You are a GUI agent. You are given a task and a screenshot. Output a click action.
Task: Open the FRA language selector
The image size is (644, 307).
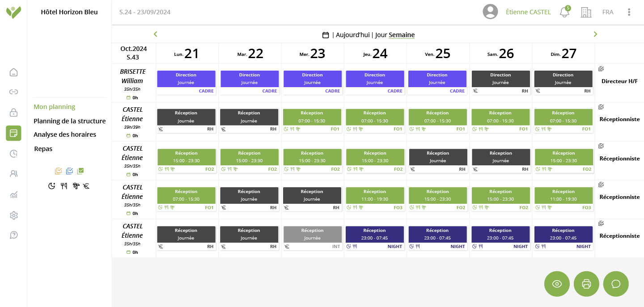click(x=608, y=12)
